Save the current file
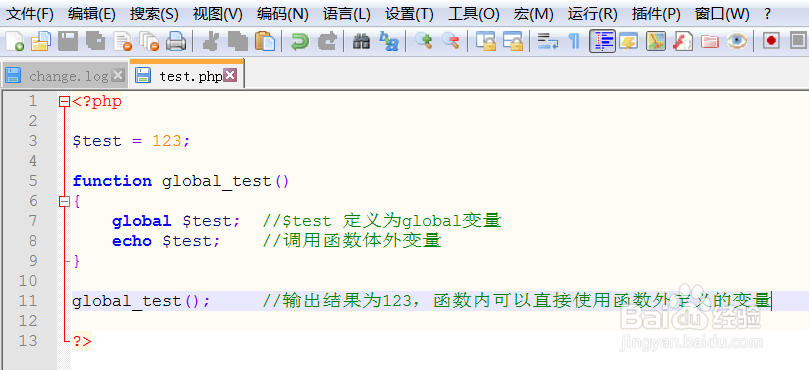Image resolution: width=809 pixels, height=370 pixels. 68,41
